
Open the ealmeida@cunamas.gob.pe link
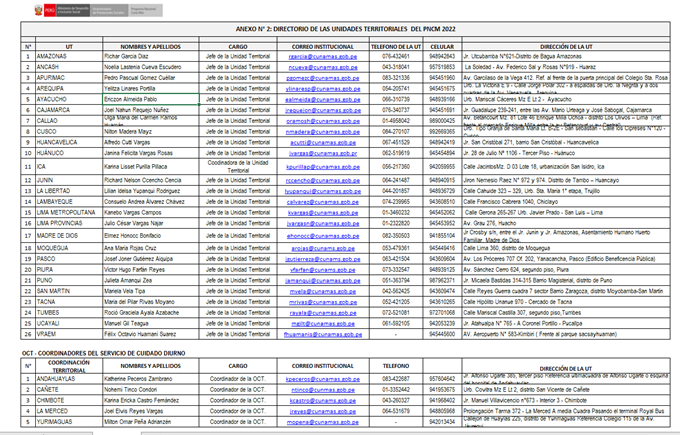coord(323,99)
